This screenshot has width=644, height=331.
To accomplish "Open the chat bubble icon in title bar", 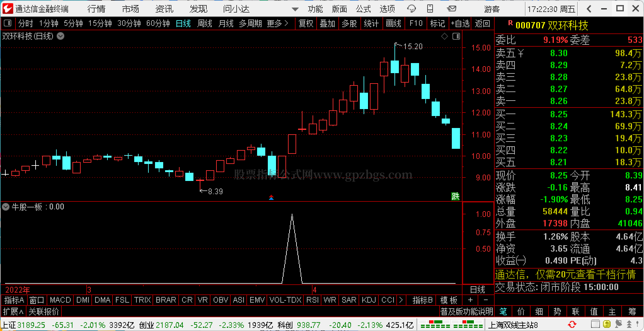I will [411, 9].
